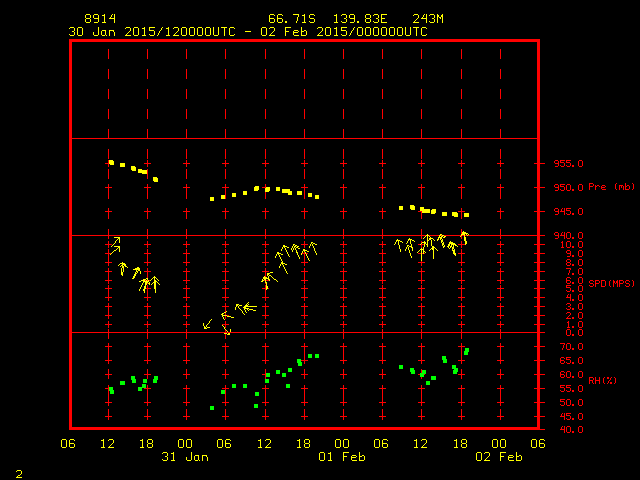Click the station ID 8914
The width and height of the screenshot is (640, 480).
click(x=100, y=19)
